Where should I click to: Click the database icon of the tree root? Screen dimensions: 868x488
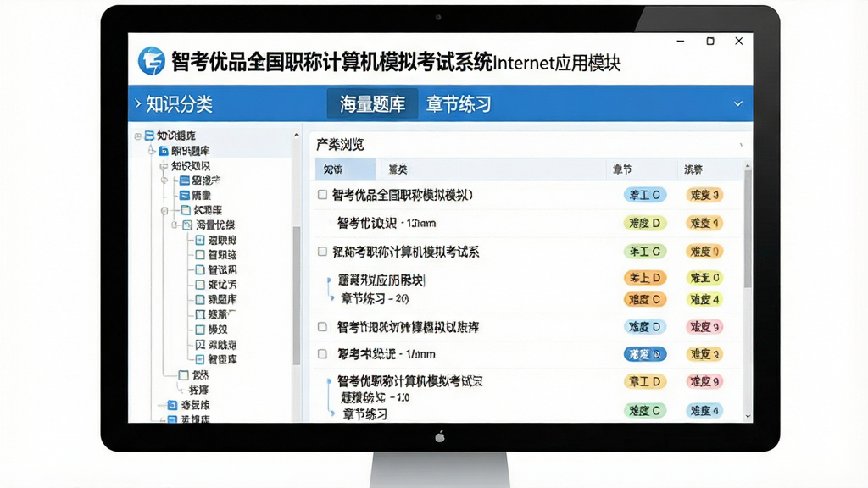tap(149, 136)
